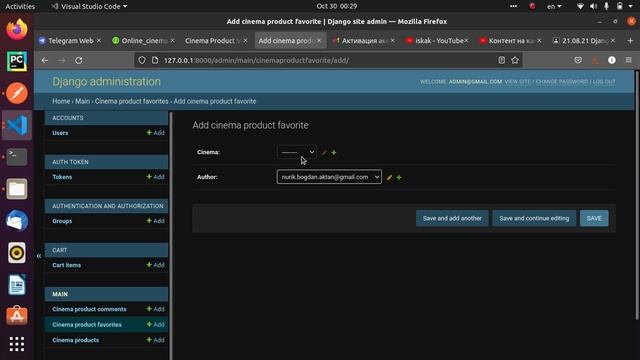640x360 pixels.
Task: Close the Add cinema product tab
Action: point(319,41)
